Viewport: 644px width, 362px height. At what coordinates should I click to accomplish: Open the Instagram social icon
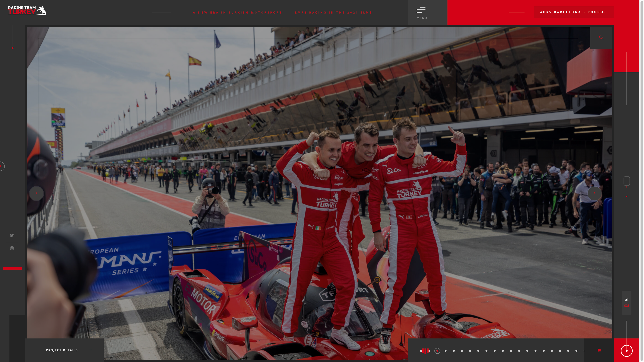click(12, 248)
